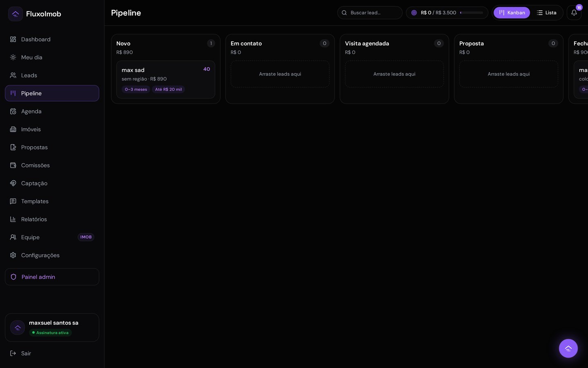Open the Meu dia menu item

pyautogui.click(x=52, y=57)
